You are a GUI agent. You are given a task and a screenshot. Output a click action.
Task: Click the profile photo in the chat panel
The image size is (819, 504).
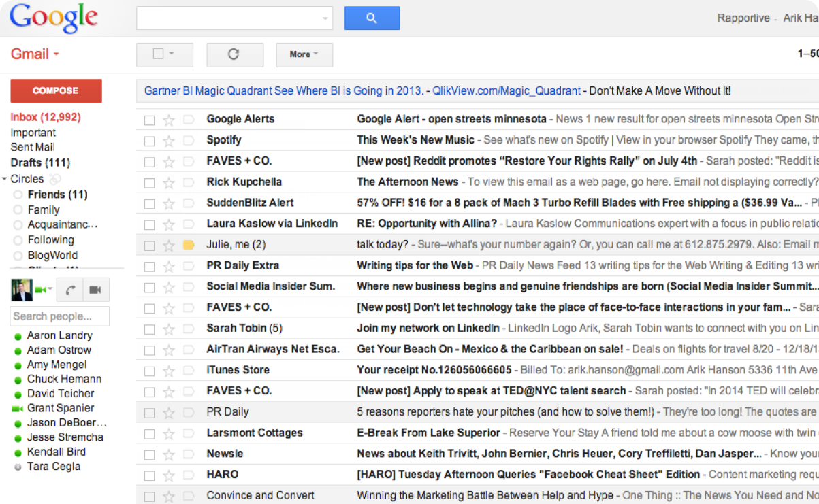22,290
